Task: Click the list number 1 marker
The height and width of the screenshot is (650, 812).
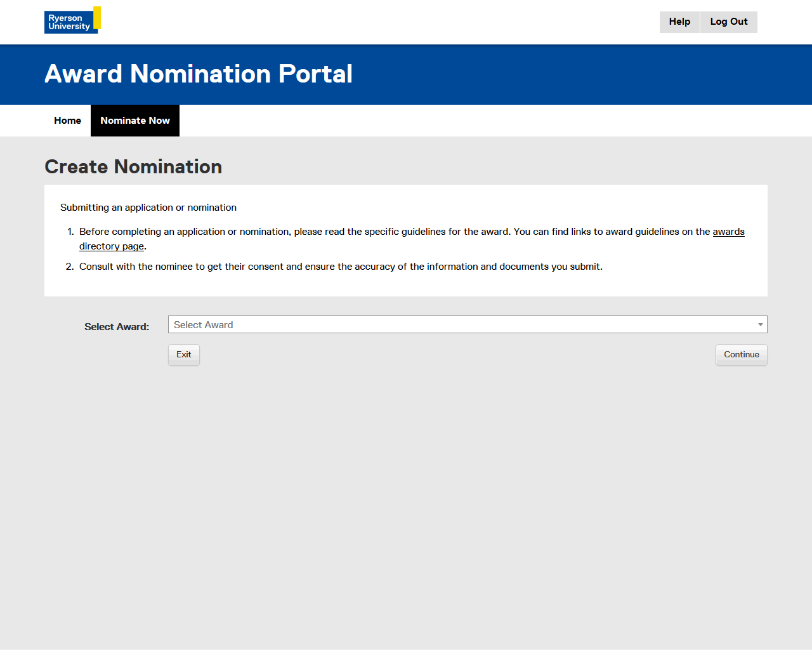Action: point(70,232)
